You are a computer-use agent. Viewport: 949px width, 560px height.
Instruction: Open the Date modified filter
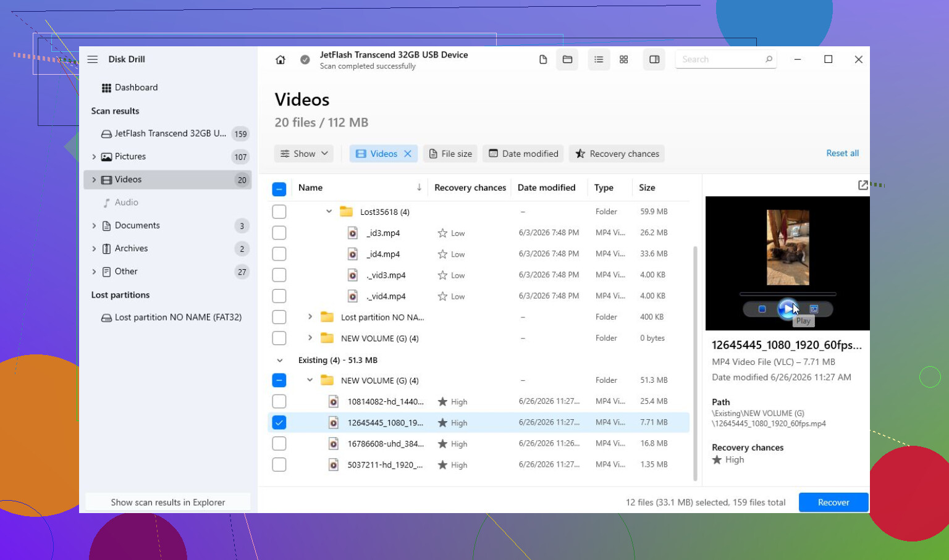click(x=523, y=154)
